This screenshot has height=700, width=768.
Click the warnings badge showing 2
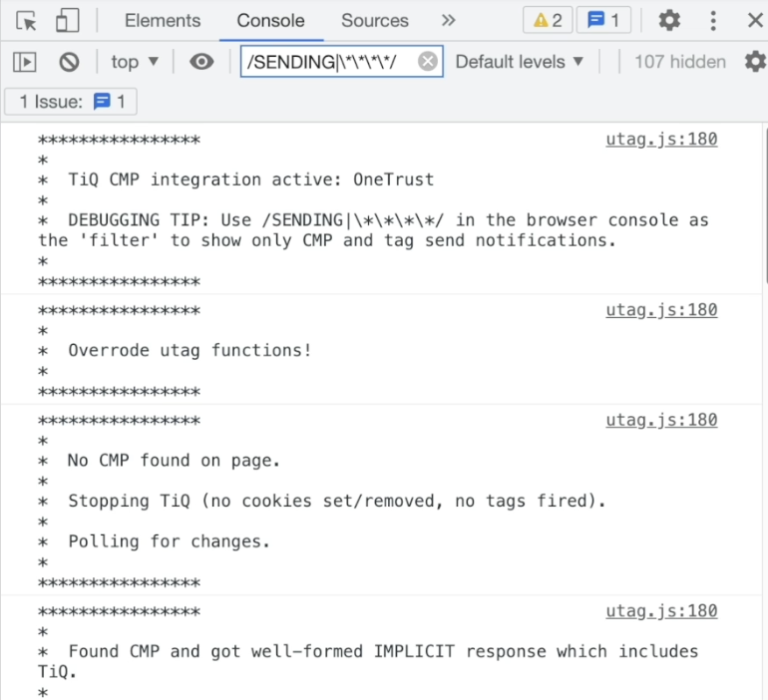point(548,20)
